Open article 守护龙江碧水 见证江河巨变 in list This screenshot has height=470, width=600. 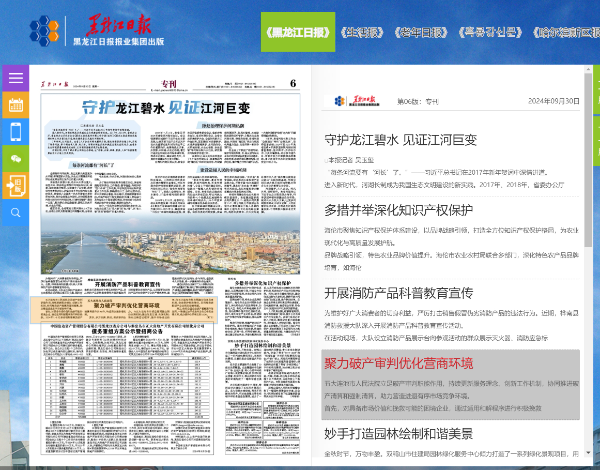coord(401,140)
